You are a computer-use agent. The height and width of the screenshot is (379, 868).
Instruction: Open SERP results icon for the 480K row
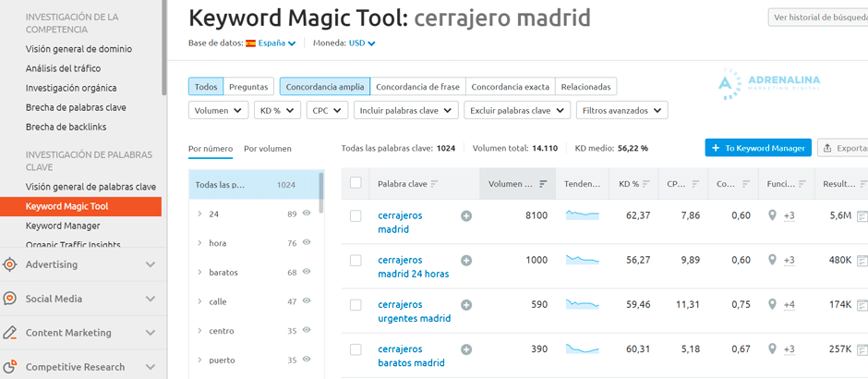(x=862, y=261)
